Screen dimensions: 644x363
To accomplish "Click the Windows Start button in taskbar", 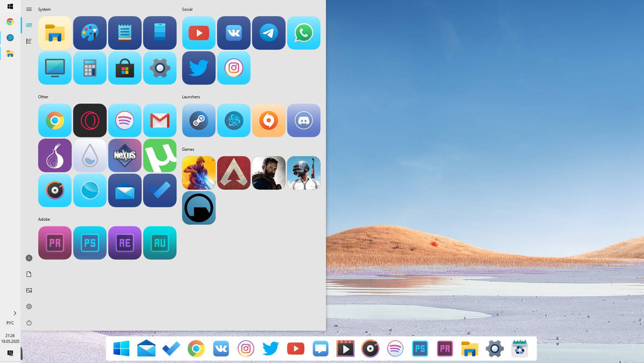I will pos(10,6).
